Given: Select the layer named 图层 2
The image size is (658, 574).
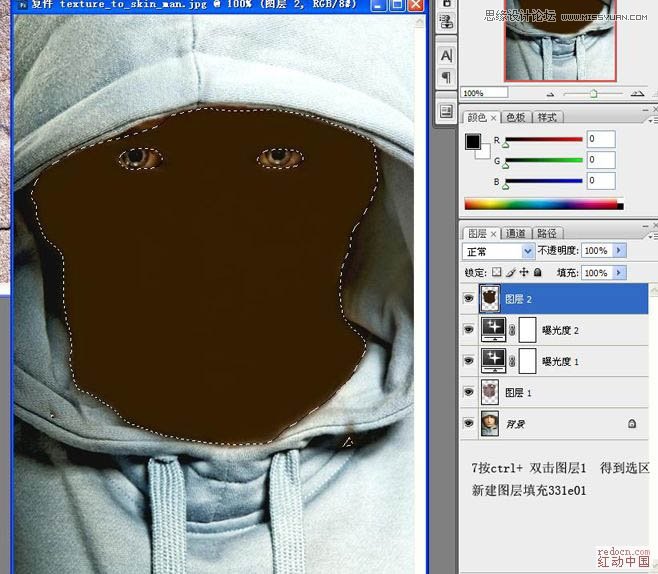Looking at the screenshot, I should coord(518,299).
